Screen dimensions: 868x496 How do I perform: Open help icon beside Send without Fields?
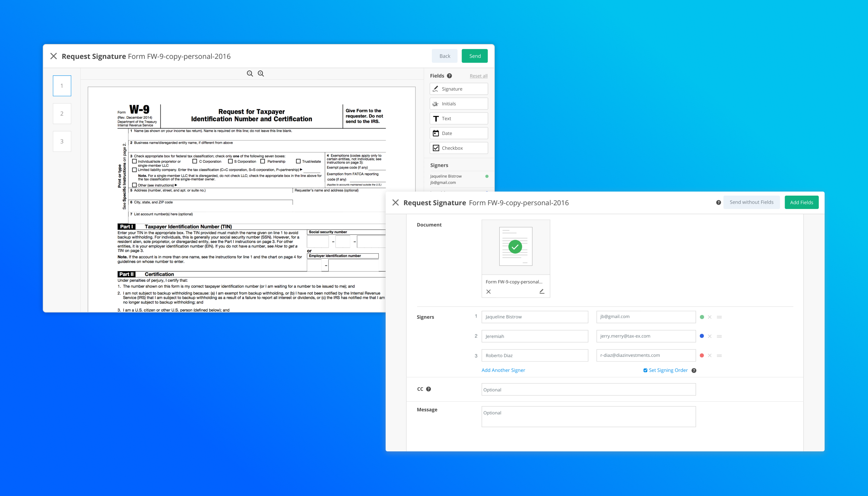(719, 202)
